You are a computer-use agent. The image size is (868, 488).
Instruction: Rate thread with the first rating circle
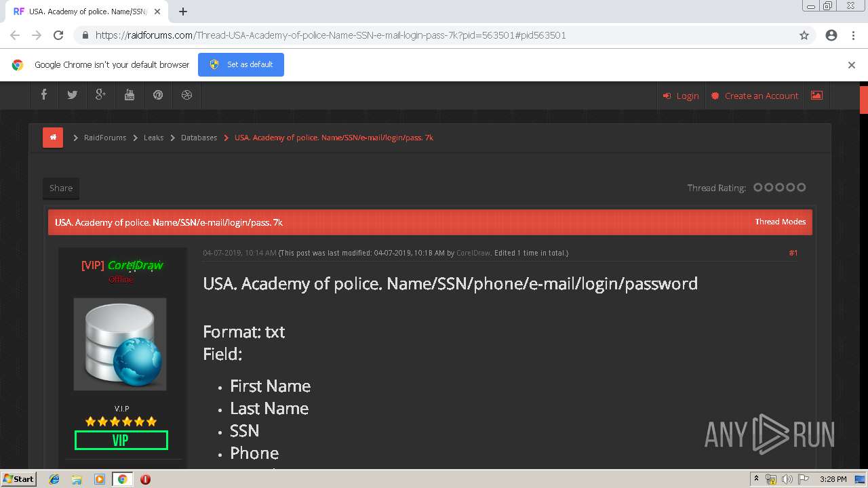(758, 187)
